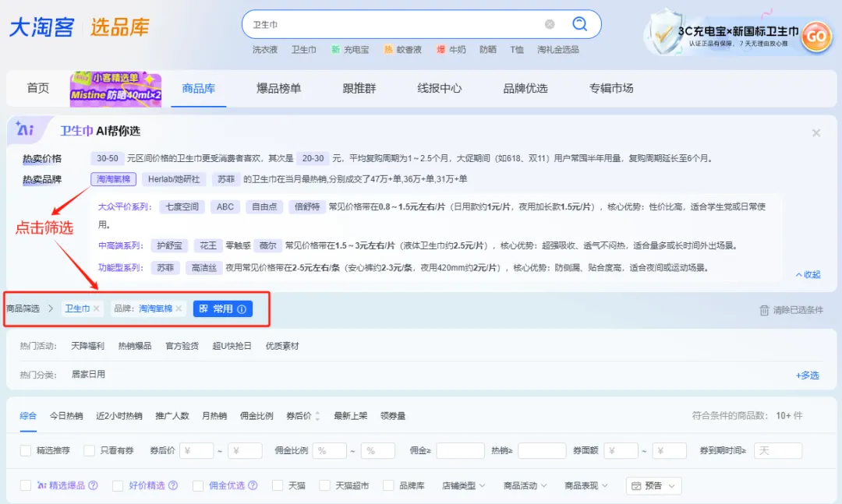
Task: Remove the 卫生巾 filter tag
Action: pyautogui.click(x=96, y=308)
